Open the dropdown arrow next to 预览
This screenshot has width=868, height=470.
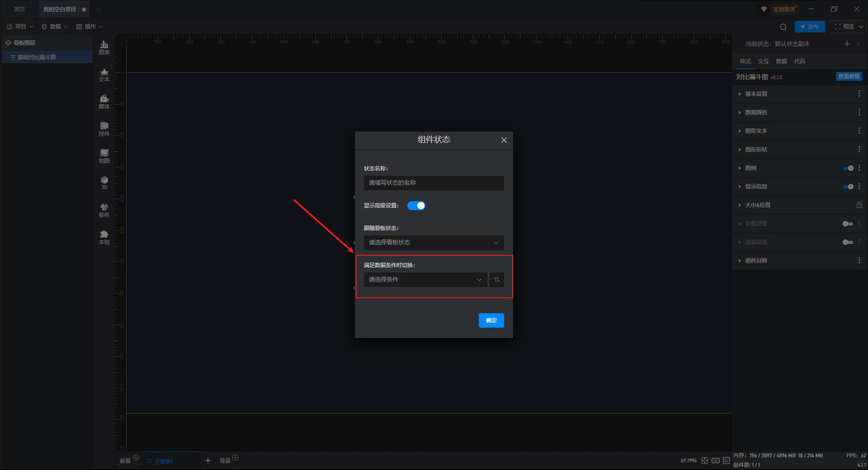click(861, 27)
